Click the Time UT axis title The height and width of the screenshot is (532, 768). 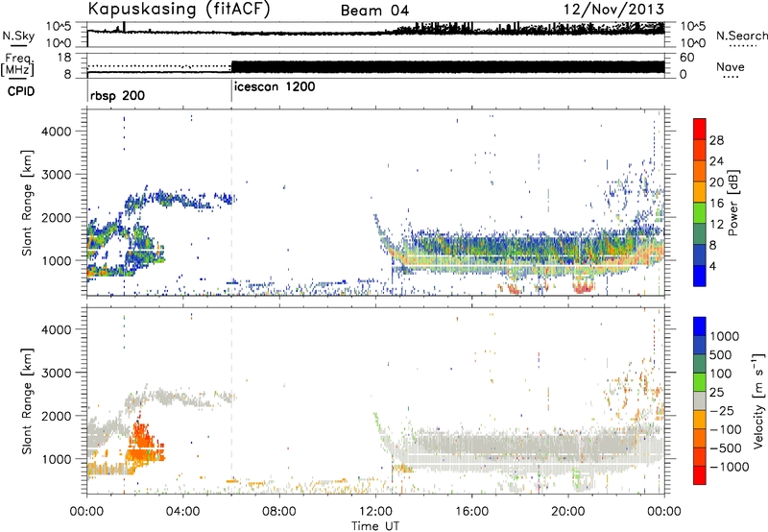375,526
